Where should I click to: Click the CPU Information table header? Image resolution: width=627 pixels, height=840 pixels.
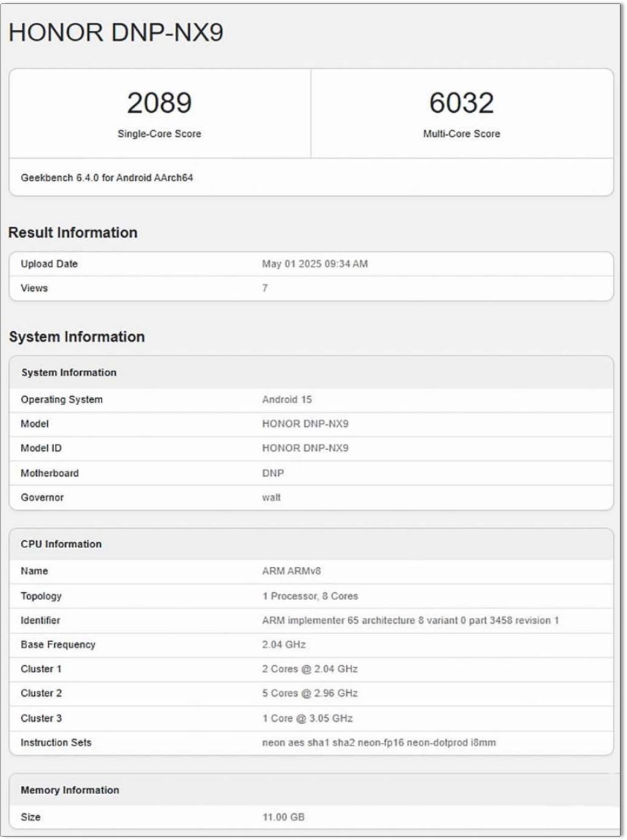point(311,544)
